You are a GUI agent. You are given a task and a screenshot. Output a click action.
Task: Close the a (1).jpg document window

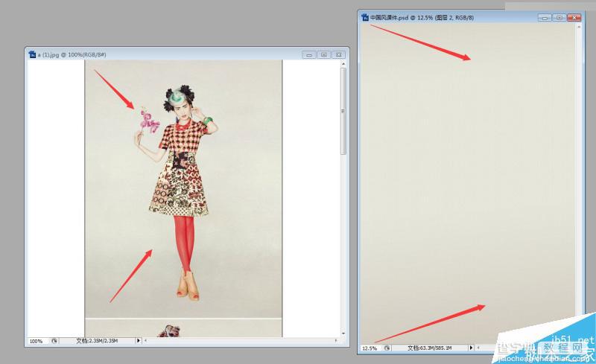[339, 55]
